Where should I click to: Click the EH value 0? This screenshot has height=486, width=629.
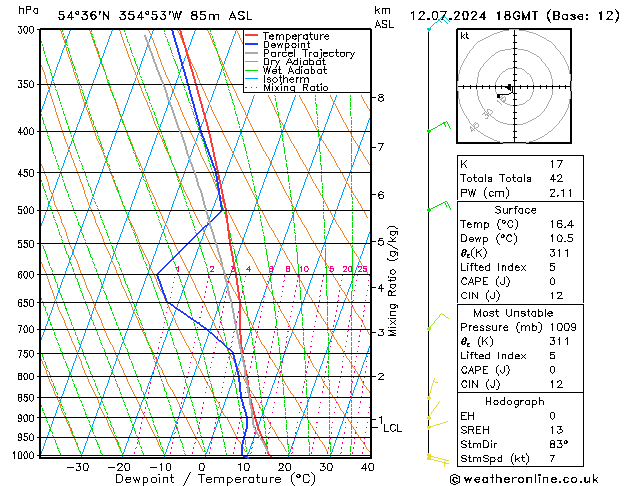pos(553,416)
